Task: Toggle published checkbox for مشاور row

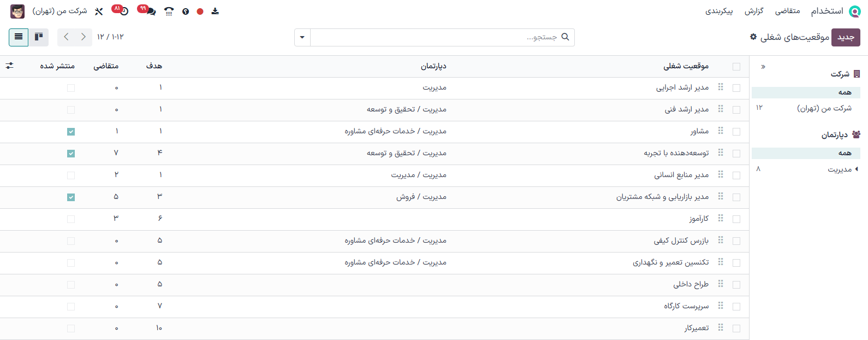Action: click(x=71, y=132)
